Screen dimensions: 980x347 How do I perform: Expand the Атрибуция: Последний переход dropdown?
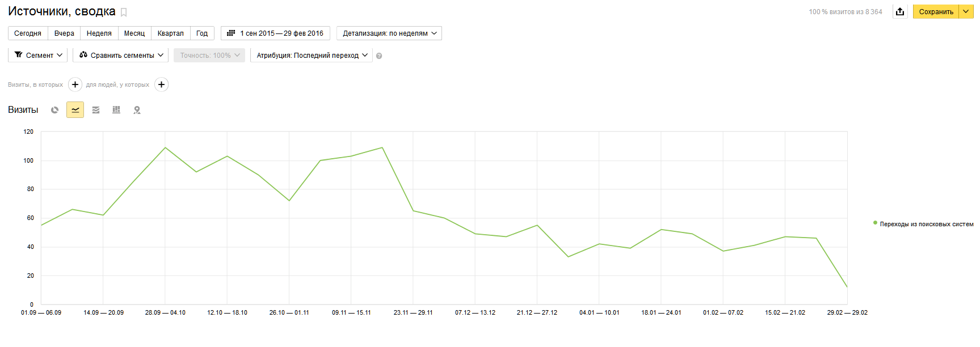pos(312,55)
